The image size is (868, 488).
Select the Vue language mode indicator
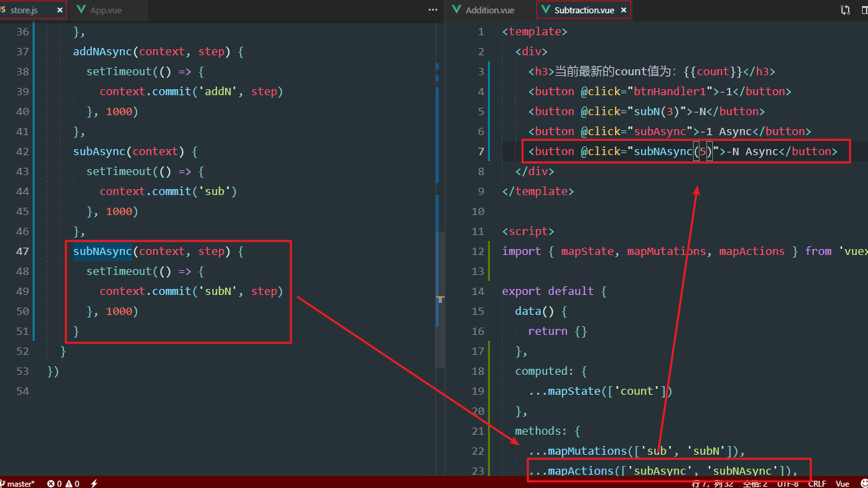click(843, 483)
